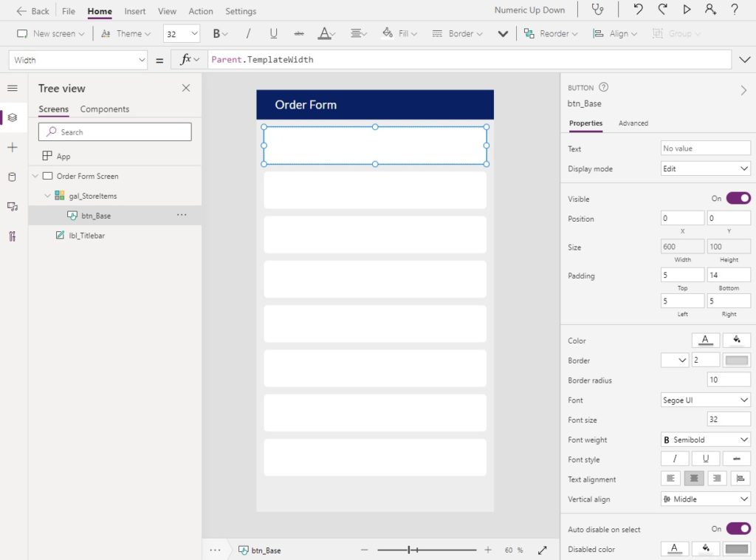
Task: Click the Back button
Action: (x=32, y=10)
